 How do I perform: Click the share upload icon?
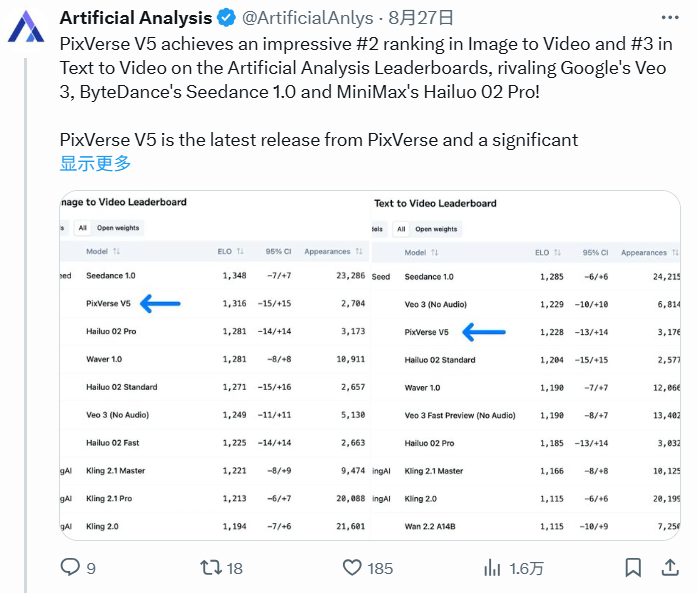tap(670, 568)
